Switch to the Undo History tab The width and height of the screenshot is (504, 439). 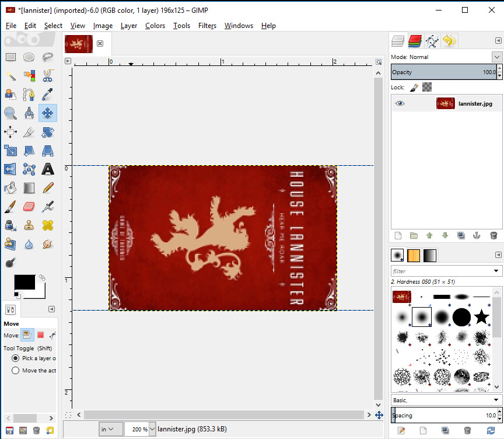[x=449, y=41]
